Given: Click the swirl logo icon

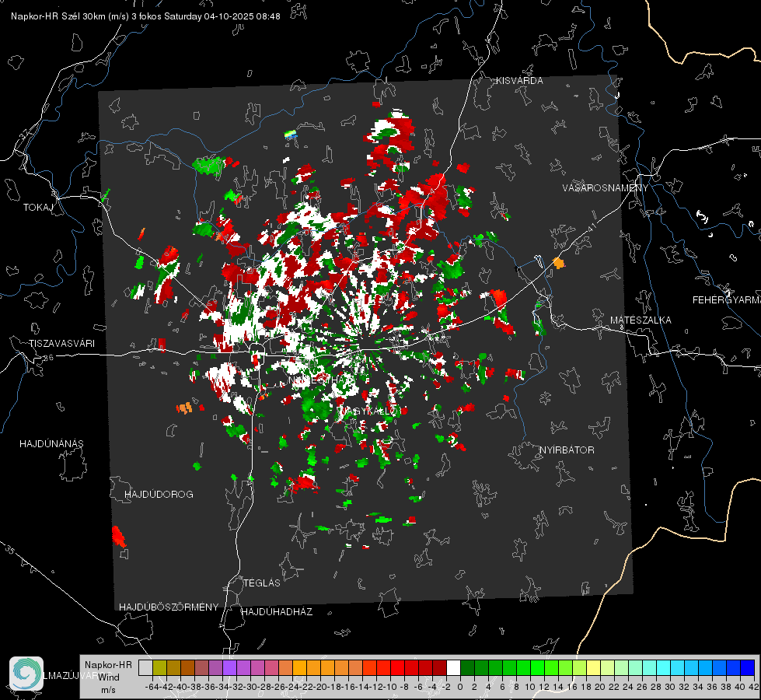Looking at the screenshot, I should pyautogui.click(x=26, y=674).
